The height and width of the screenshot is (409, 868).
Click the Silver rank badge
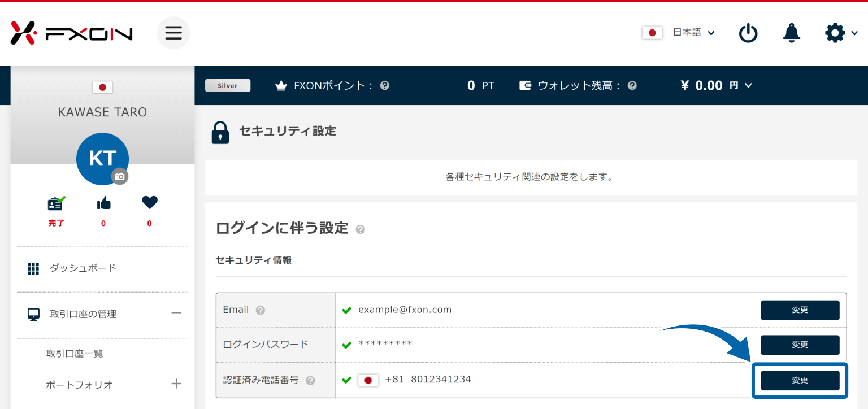[228, 85]
